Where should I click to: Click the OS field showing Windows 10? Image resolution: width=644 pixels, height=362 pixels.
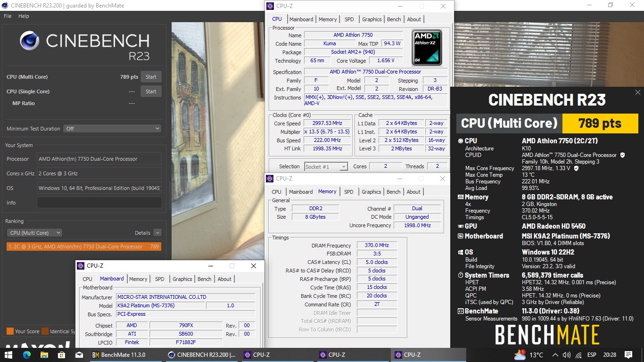tap(99, 188)
